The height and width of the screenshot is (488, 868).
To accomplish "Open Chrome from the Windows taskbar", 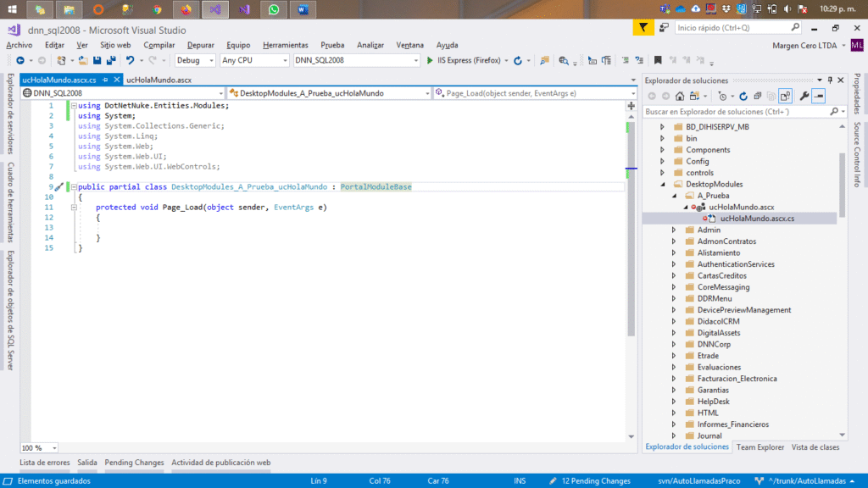I will coord(157,9).
